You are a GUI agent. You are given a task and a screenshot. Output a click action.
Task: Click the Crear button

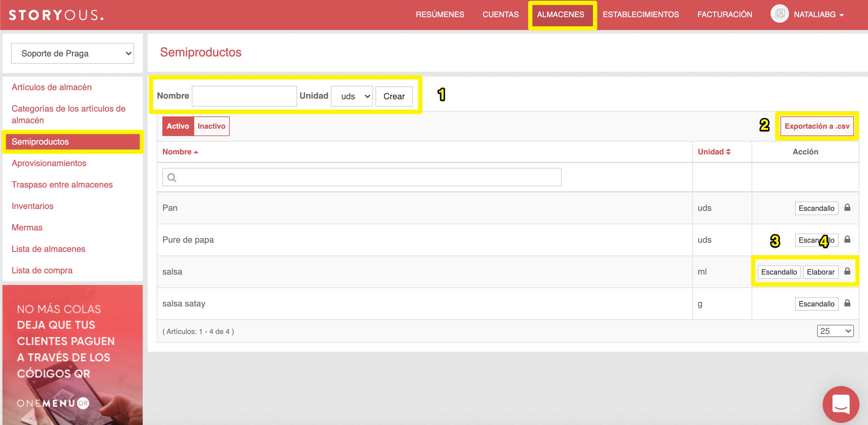click(394, 97)
